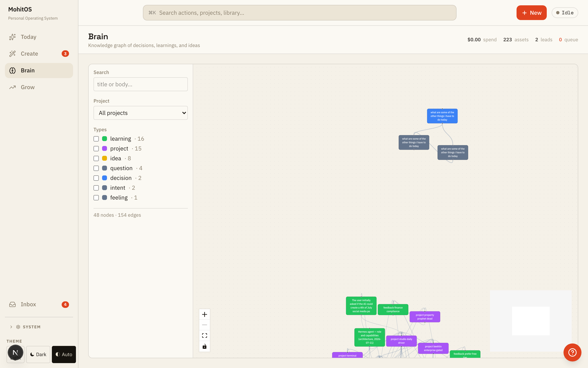Toggle graph interactivity lock
The height and width of the screenshot is (368, 588).
click(x=205, y=346)
